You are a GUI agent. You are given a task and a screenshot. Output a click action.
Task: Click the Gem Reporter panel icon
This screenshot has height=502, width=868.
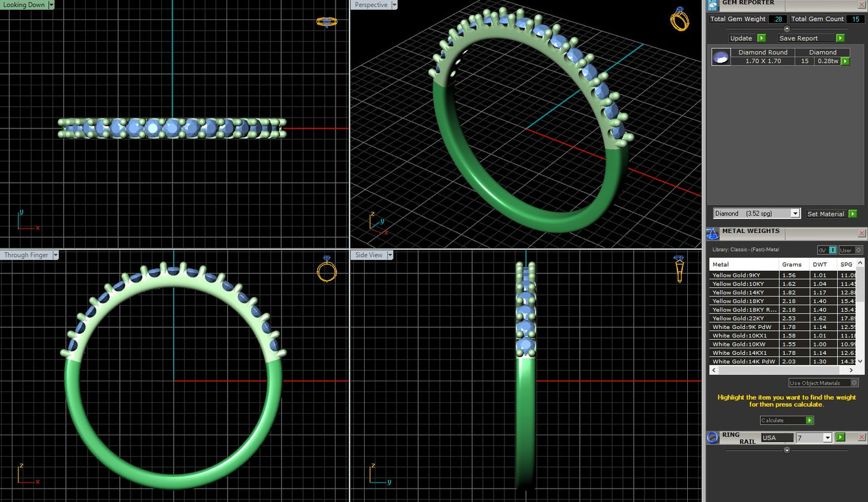click(712, 5)
